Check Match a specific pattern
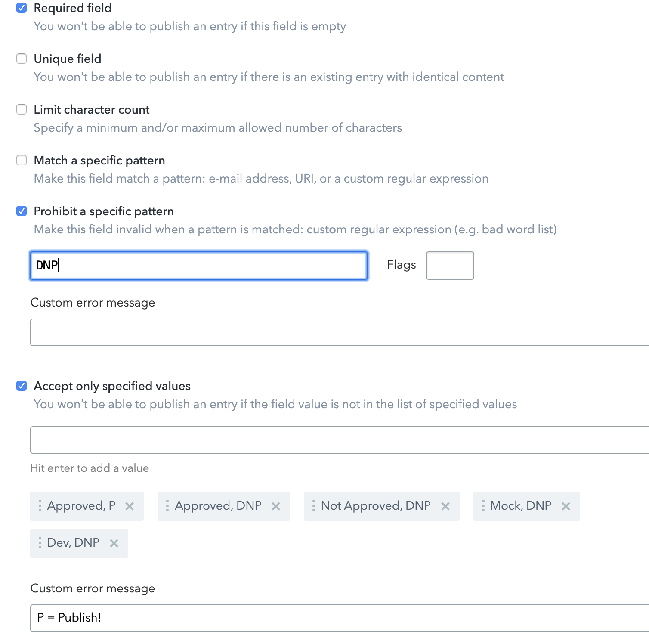Viewport: 649px width, 644px height. [22, 160]
